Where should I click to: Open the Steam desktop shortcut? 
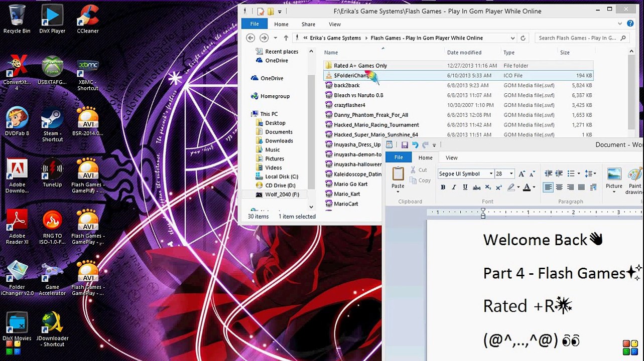click(x=52, y=124)
